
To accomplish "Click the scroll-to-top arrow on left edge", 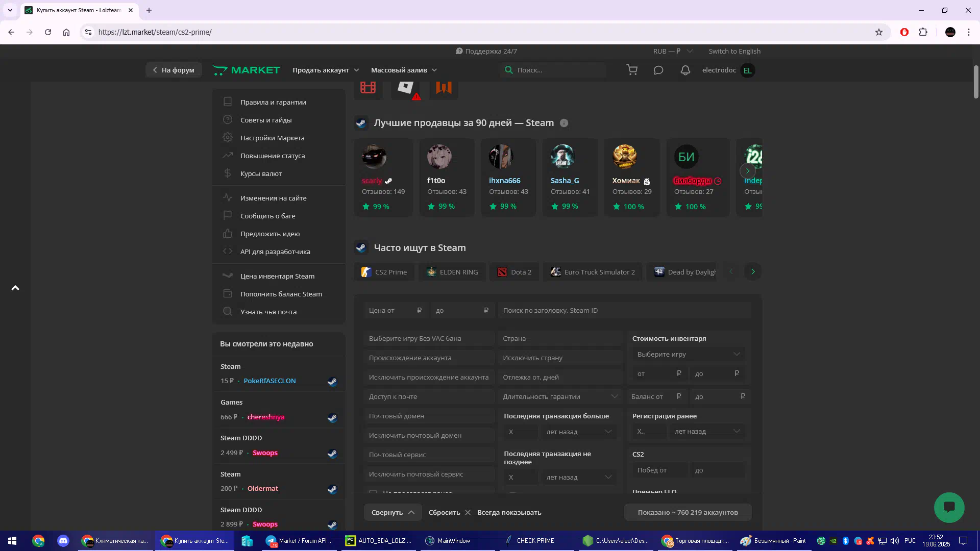I will [15, 288].
